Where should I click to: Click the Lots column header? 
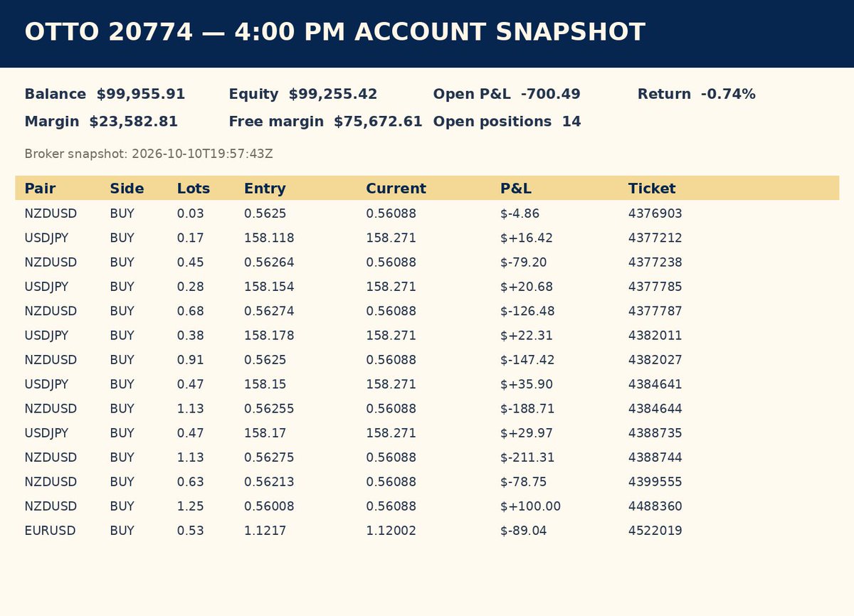pos(194,188)
